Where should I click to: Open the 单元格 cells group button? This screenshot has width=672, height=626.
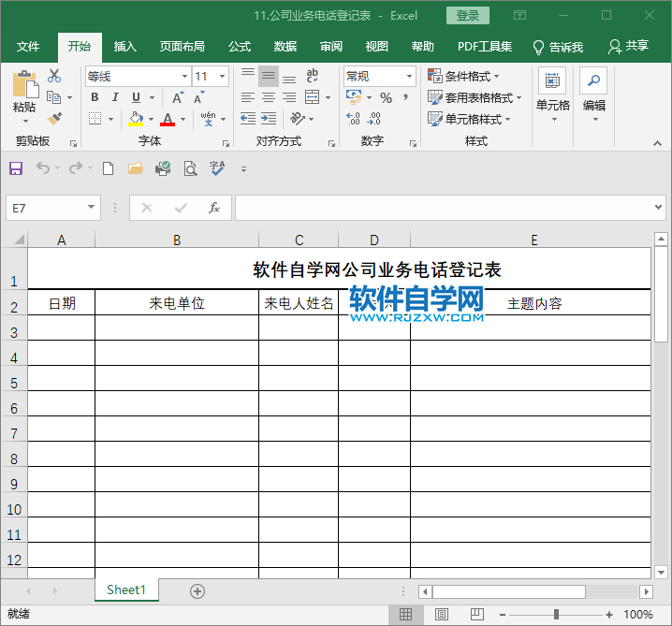coord(553,95)
